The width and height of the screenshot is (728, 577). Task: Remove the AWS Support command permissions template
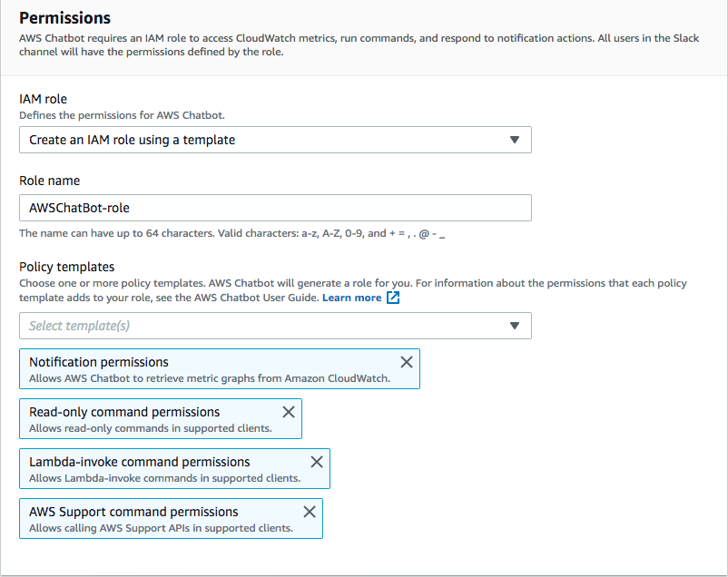click(309, 511)
